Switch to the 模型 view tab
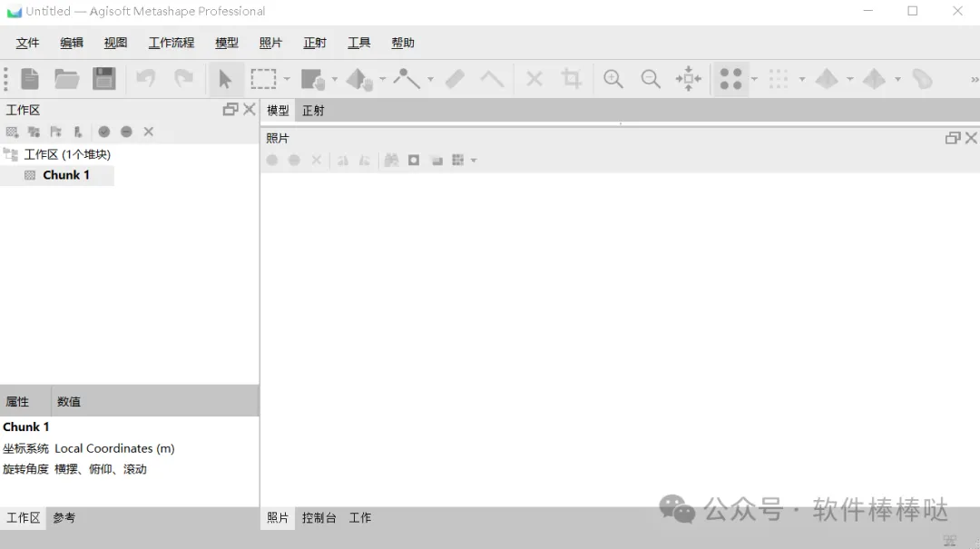Viewport: 980px width, 549px height. [x=279, y=111]
